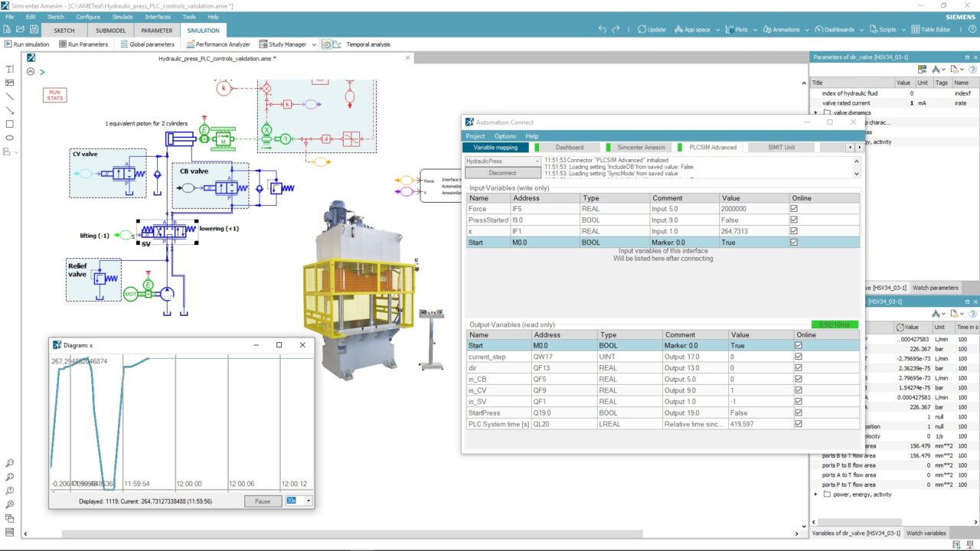Click the Open file folder icon

[x=21, y=30]
